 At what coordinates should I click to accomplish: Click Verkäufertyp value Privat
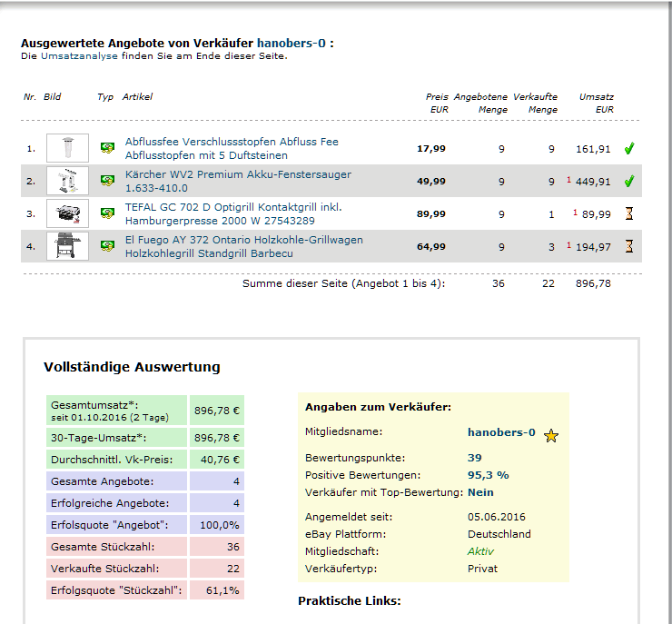482,569
